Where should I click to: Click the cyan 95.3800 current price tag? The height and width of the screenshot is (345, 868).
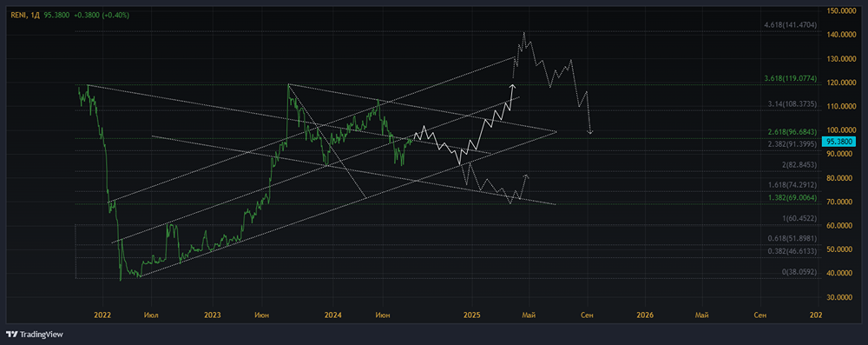[839, 142]
